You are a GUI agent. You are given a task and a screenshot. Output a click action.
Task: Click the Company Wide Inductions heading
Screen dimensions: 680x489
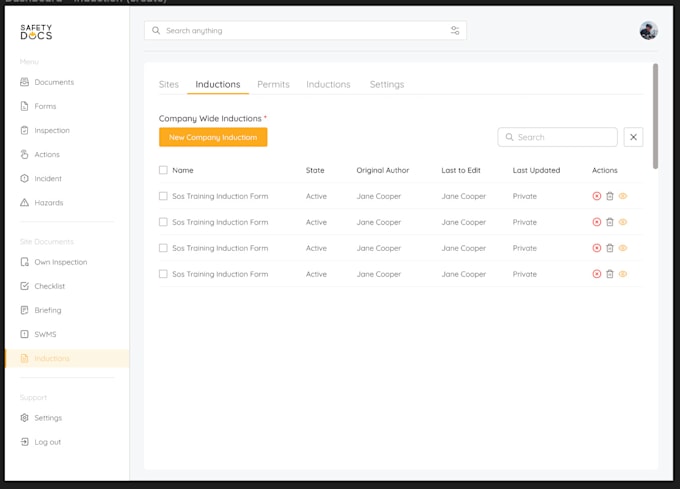point(210,118)
